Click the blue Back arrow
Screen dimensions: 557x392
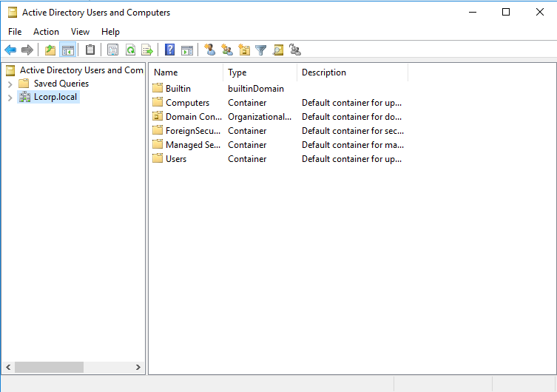(x=10, y=50)
